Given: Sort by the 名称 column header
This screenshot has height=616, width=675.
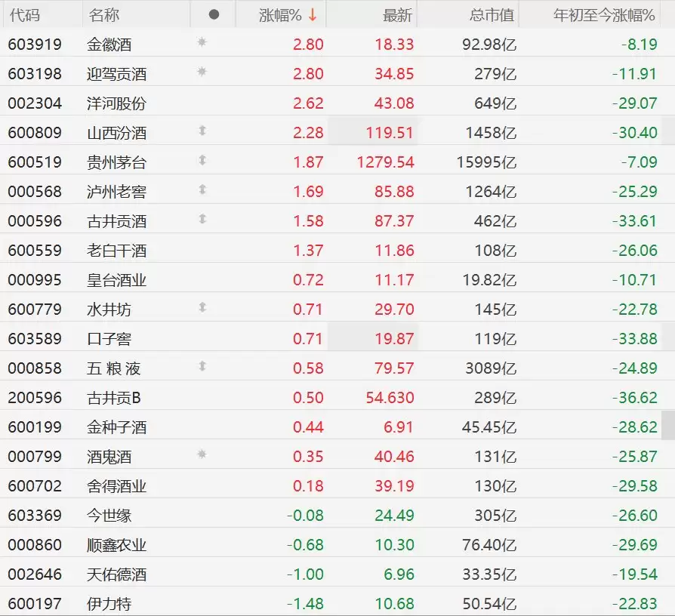Looking at the screenshot, I should (103, 15).
